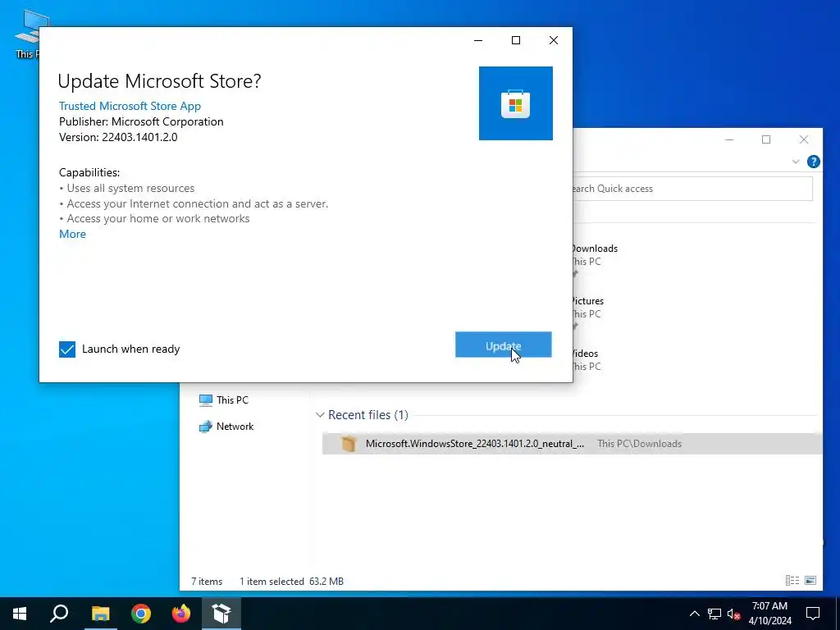840x630 pixels.
Task: Open the Trusted Microsoft Store App link
Action: [x=130, y=106]
